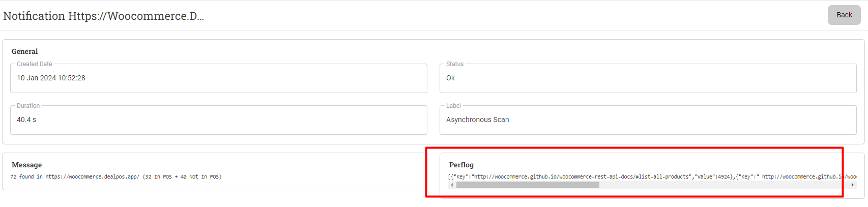The image size is (868, 207).
Task: Select the Status field showing Ok
Action: click(x=648, y=78)
